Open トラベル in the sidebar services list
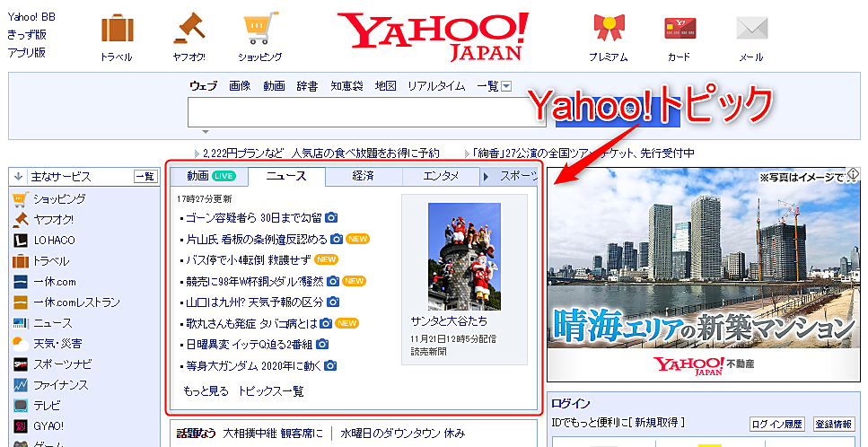868x447 pixels. [51, 260]
